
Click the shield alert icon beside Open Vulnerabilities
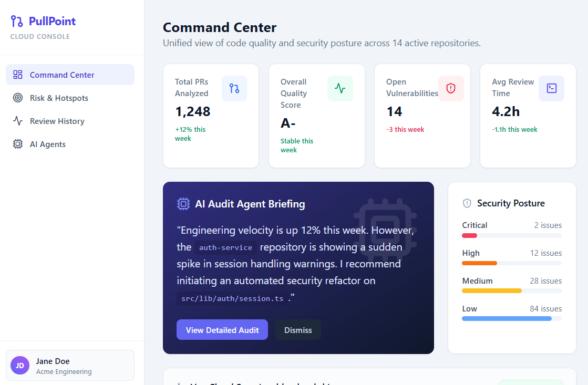(451, 88)
